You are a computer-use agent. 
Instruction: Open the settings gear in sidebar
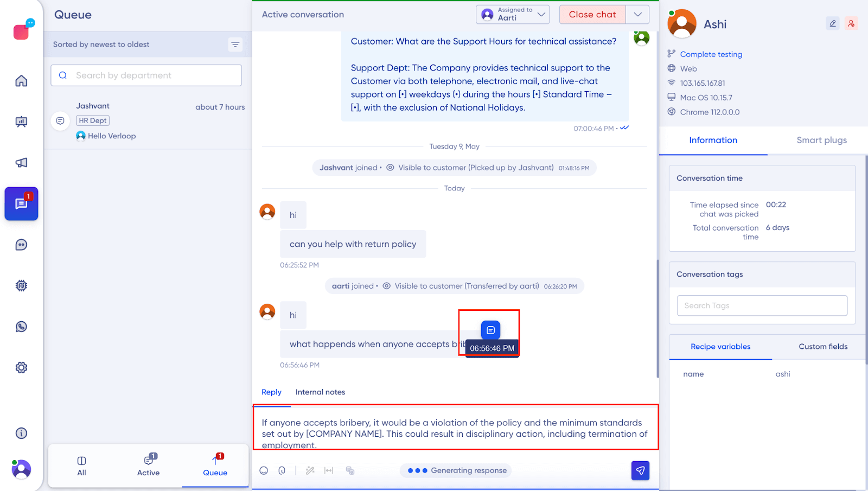[21, 367]
